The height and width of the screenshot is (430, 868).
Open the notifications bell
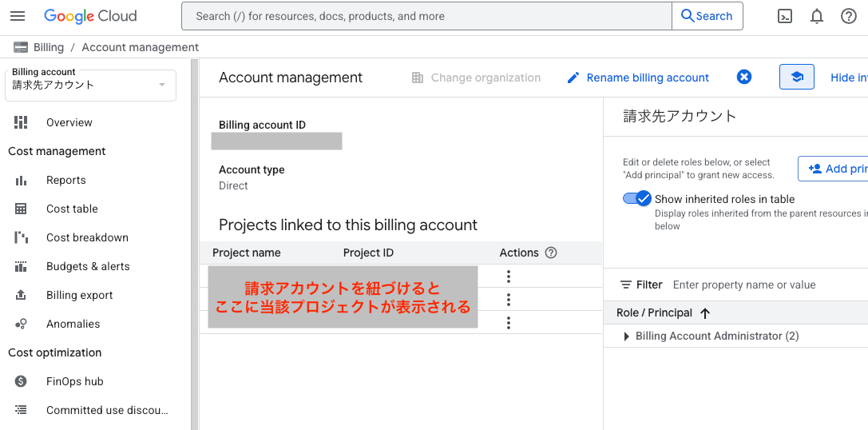tap(817, 16)
